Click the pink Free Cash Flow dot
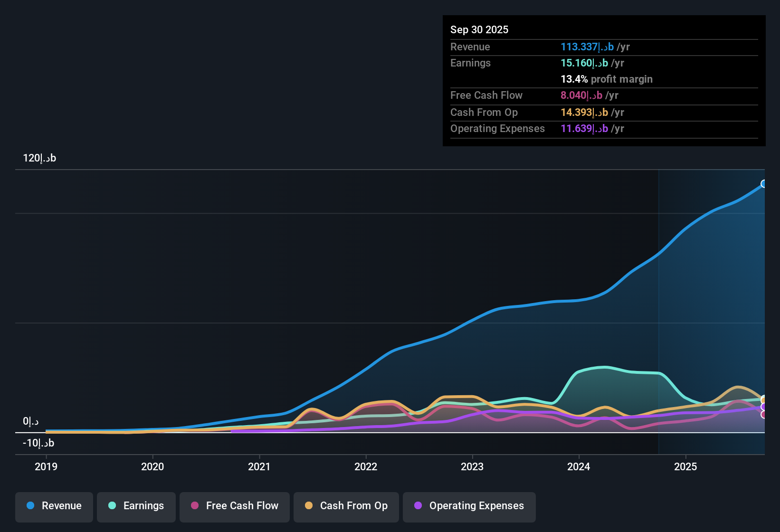This screenshot has height=532, width=780. tap(194, 506)
